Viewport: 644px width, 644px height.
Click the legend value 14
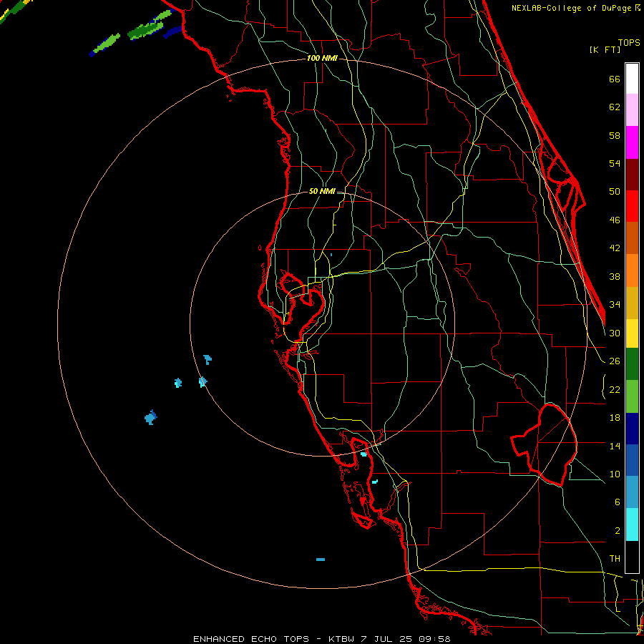615,446
